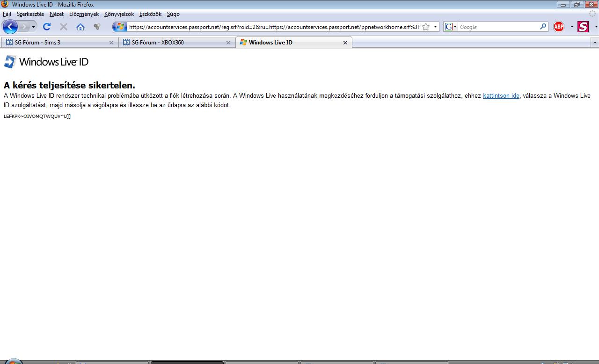Bookmark this page with the star
599x364 pixels.
point(426,27)
